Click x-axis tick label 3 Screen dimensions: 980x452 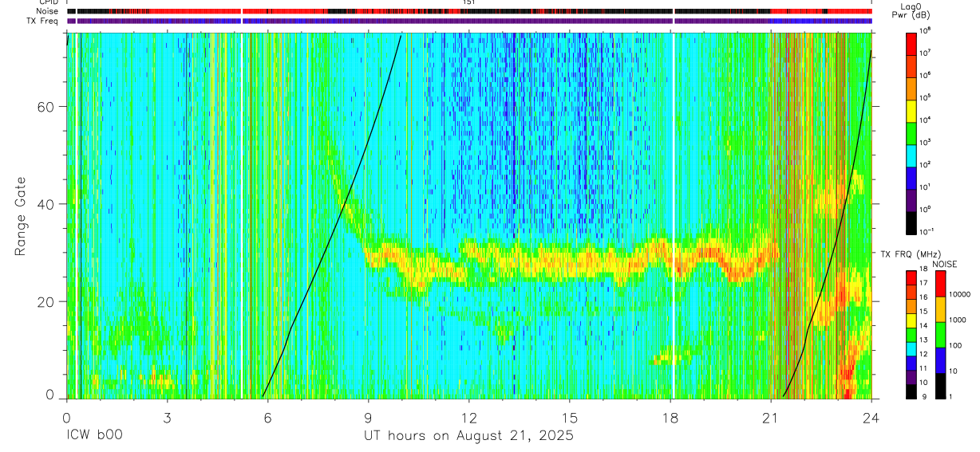coord(167,417)
